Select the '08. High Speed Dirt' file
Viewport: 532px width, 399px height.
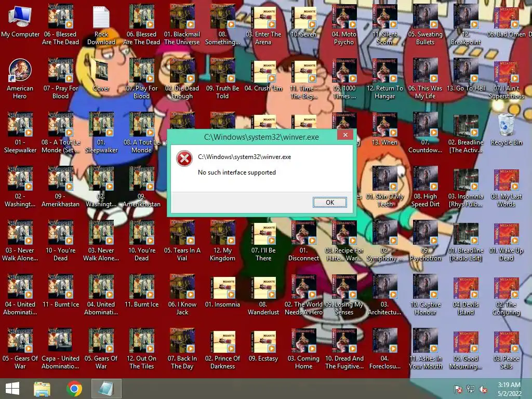point(425,187)
